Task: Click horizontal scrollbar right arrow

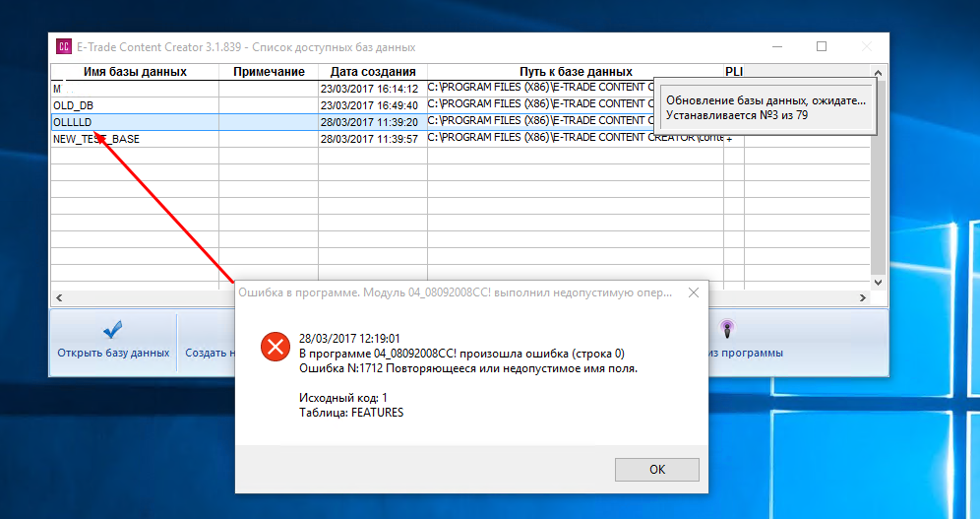Action: pyautogui.click(x=863, y=297)
